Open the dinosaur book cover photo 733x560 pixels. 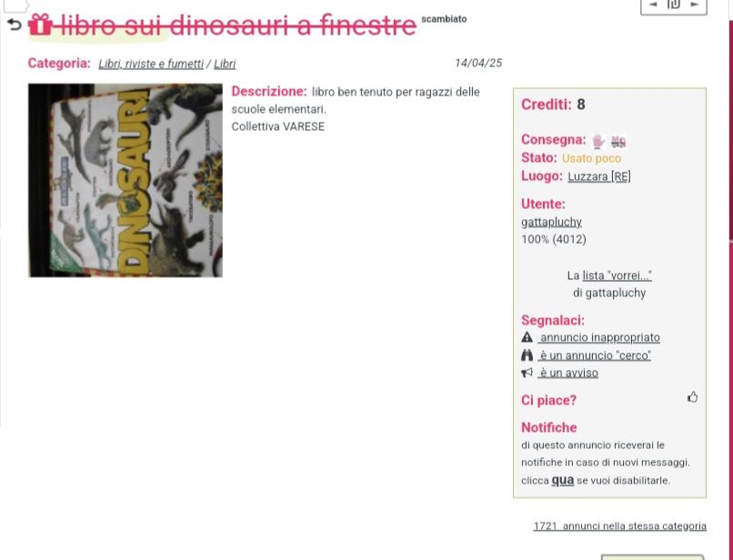[126, 180]
